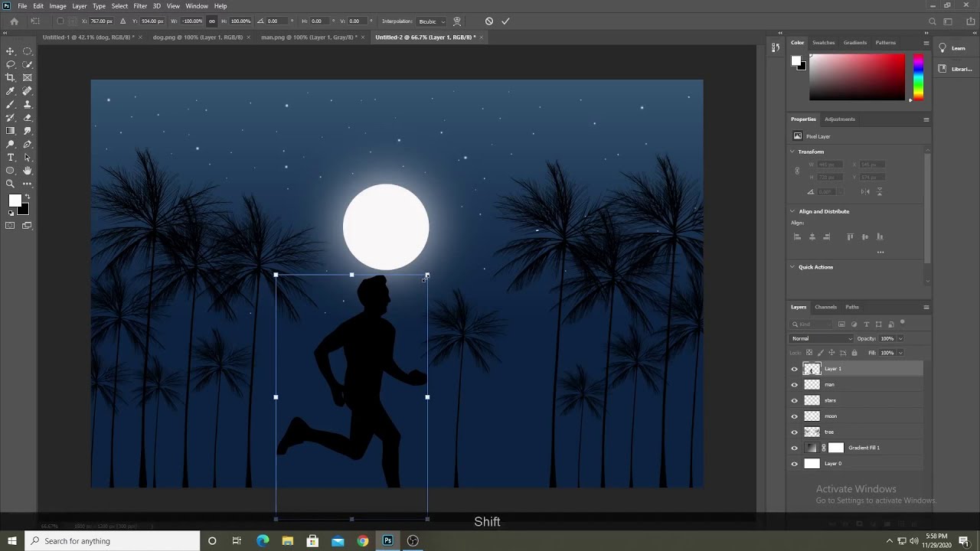The height and width of the screenshot is (551, 980).
Task: Select the Type tool
Action: click(x=11, y=158)
